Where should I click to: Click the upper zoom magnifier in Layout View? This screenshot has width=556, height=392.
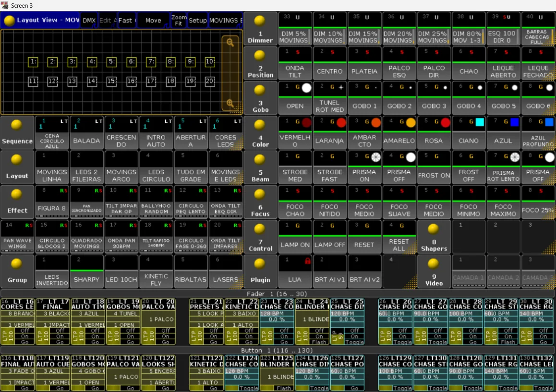point(230,43)
